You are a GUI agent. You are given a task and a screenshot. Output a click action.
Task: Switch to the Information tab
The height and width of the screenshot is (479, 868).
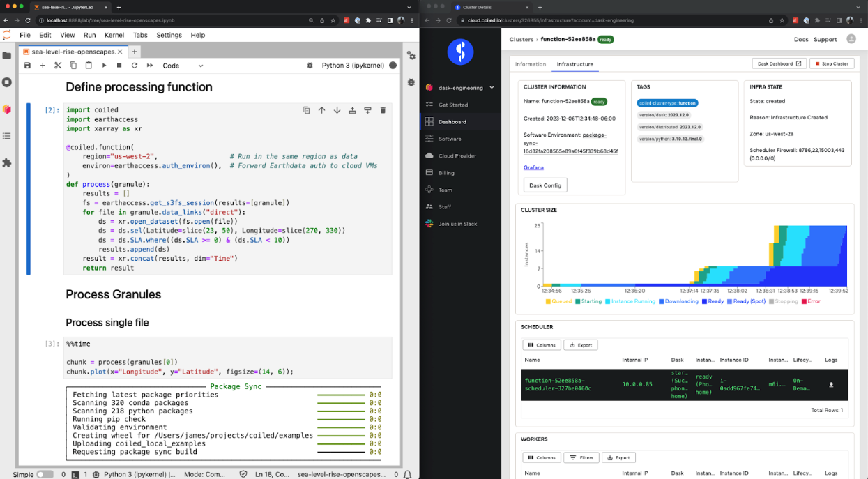[x=531, y=63]
